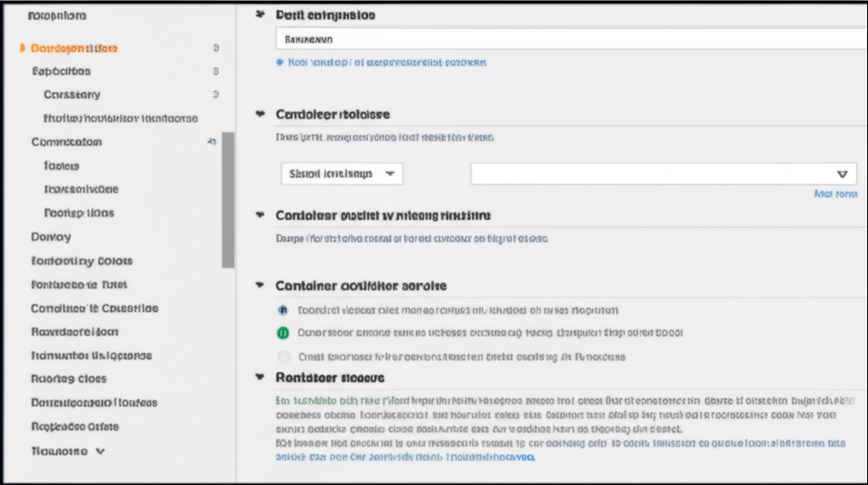This screenshot has width=868, height=485.
Task: Click the small blue link below the wide dropdown
Action: click(x=835, y=194)
